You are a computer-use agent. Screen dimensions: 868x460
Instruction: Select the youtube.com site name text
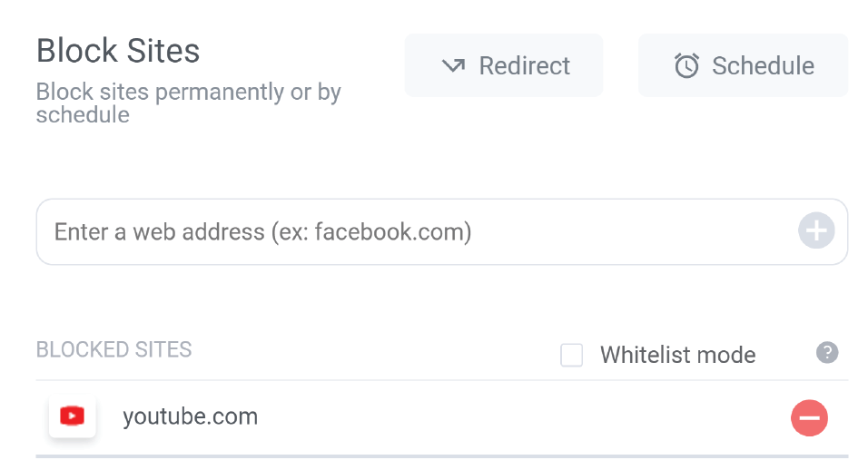click(191, 416)
